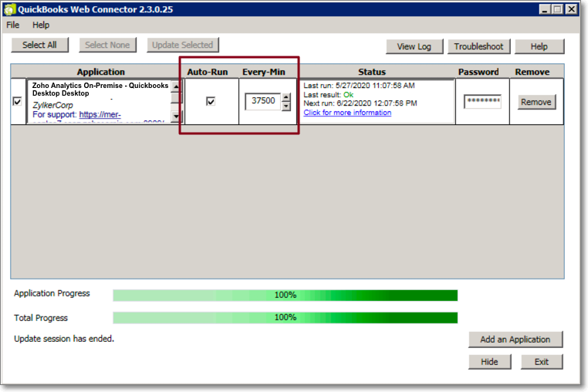Click the 'Update session has ended.' status text

coord(64,339)
